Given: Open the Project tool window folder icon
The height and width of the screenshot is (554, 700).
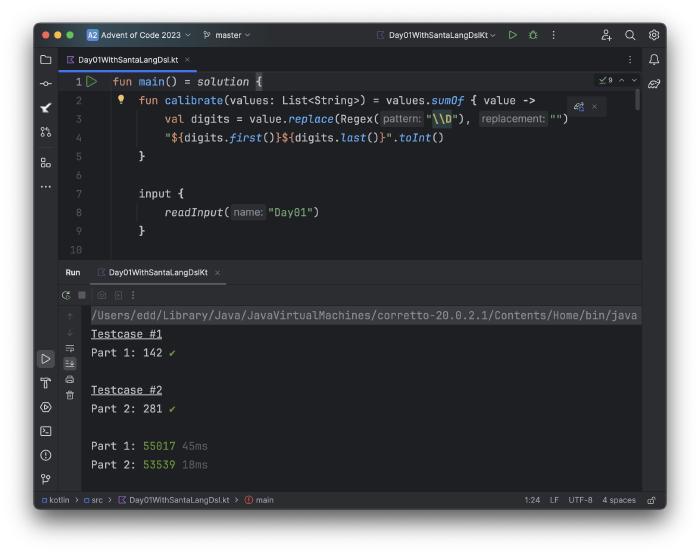Looking at the screenshot, I should pyautogui.click(x=46, y=60).
